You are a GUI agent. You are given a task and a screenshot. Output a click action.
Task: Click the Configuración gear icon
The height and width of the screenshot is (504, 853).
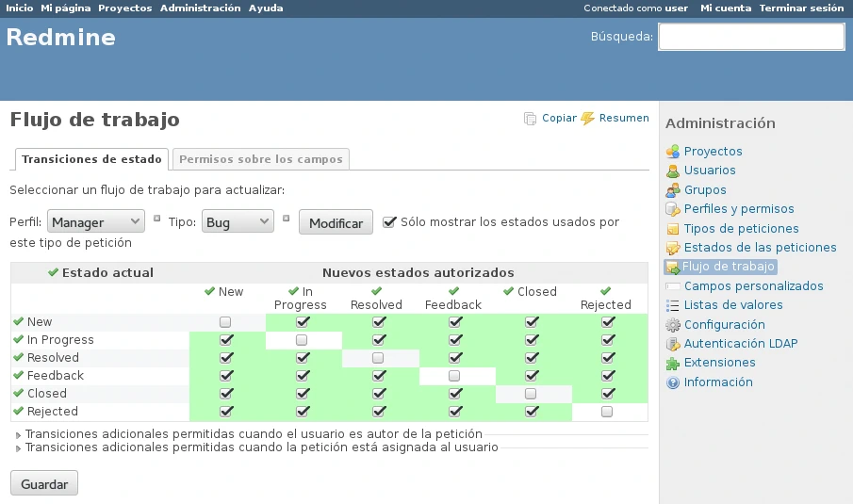[672, 325]
